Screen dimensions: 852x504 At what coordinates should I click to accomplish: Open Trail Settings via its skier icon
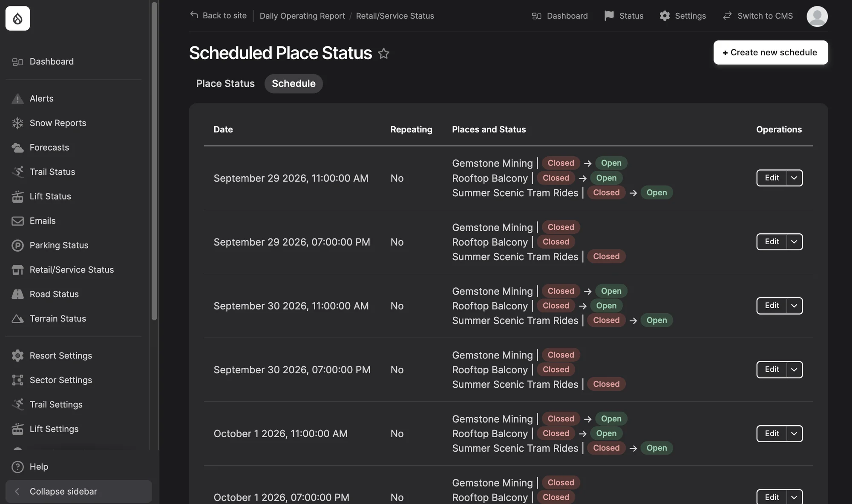coord(17,405)
